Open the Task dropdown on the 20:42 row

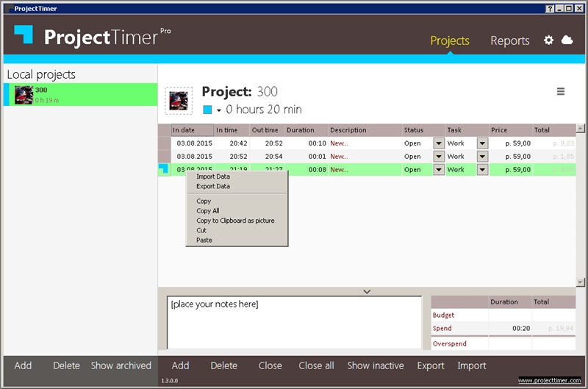coord(482,143)
